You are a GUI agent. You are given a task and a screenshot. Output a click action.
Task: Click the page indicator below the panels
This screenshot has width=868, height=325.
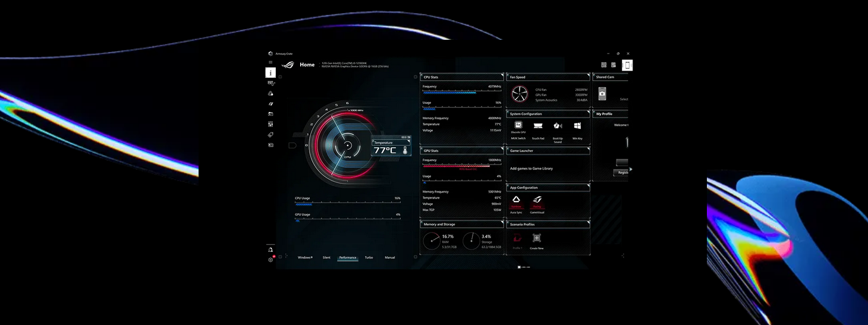pos(524,267)
